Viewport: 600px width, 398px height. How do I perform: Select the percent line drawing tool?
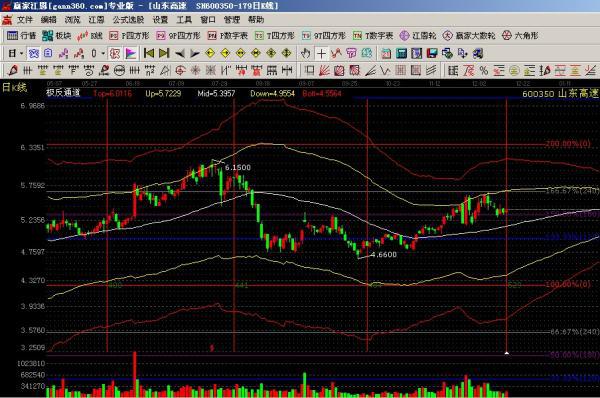484,70
